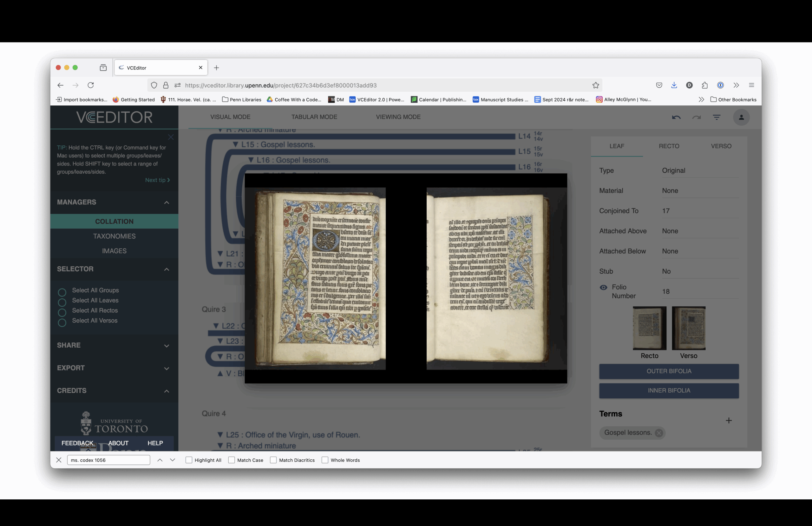Toggle Folio Number visibility eye icon
This screenshot has width=812, height=526.
pyautogui.click(x=603, y=287)
